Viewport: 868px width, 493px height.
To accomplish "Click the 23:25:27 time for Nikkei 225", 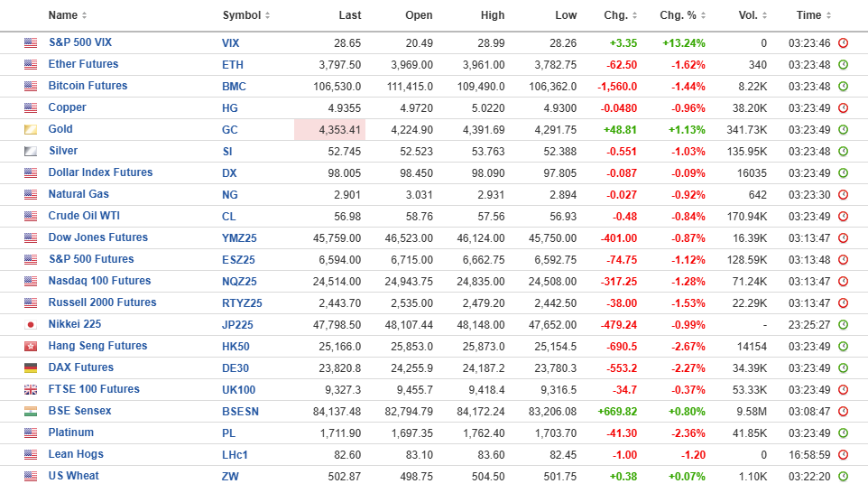I will click(x=809, y=325).
